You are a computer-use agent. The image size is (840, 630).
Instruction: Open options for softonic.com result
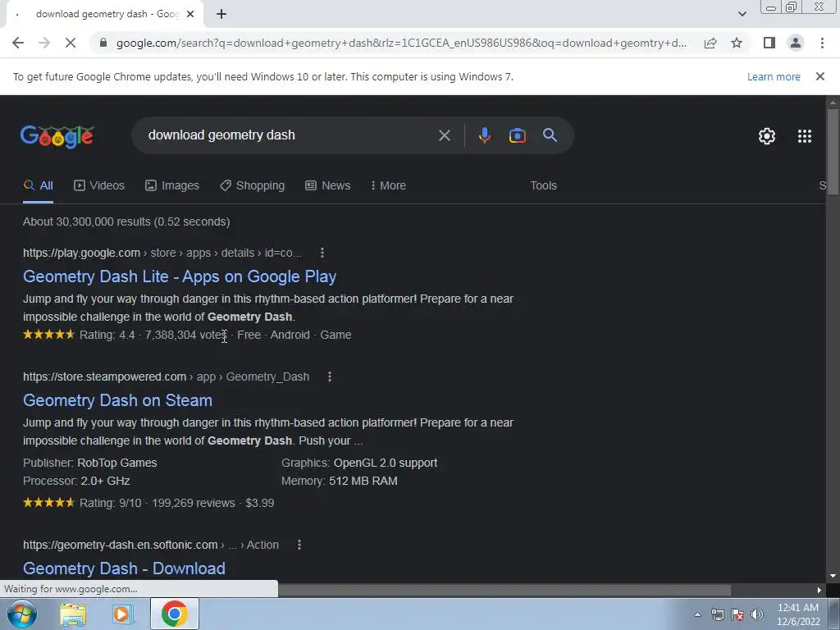click(x=299, y=545)
